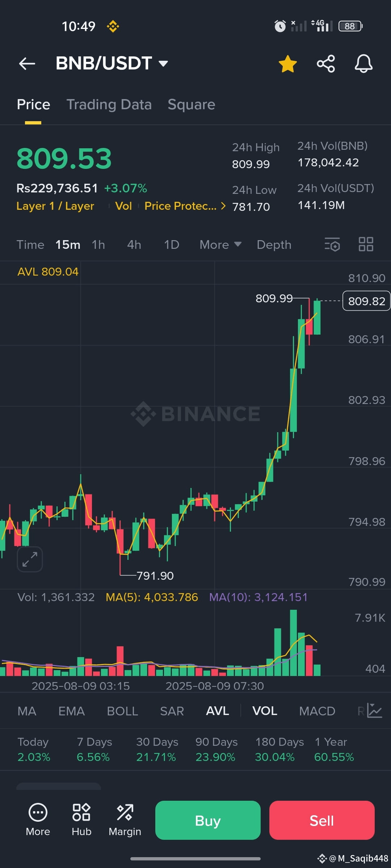Tap the +3.07% change value
Screen dimensions: 391x868
tap(126, 188)
